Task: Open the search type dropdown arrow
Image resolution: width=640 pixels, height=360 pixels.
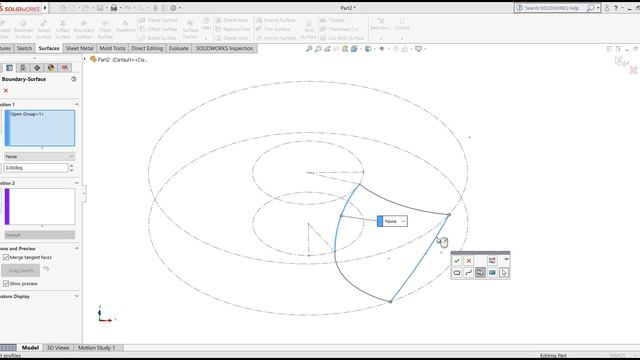Action: (x=598, y=8)
